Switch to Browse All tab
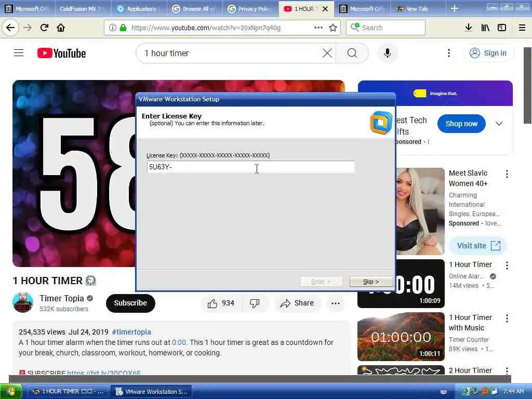 (x=194, y=9)
